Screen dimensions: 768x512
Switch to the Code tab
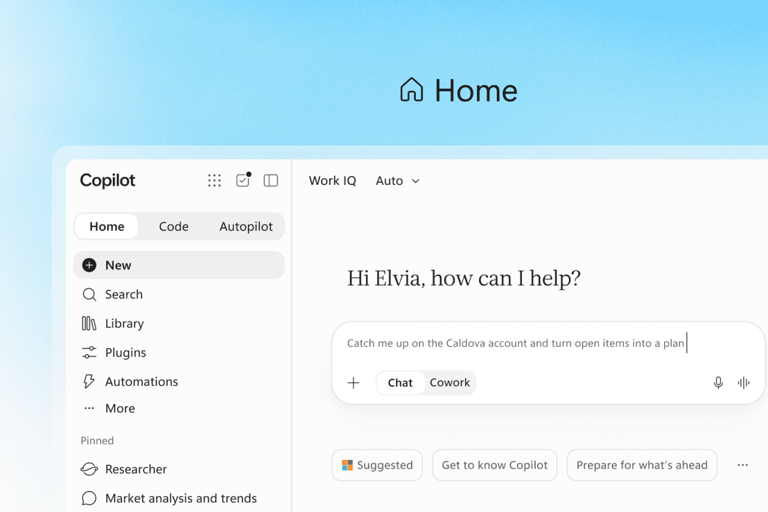tap(173, 226)
